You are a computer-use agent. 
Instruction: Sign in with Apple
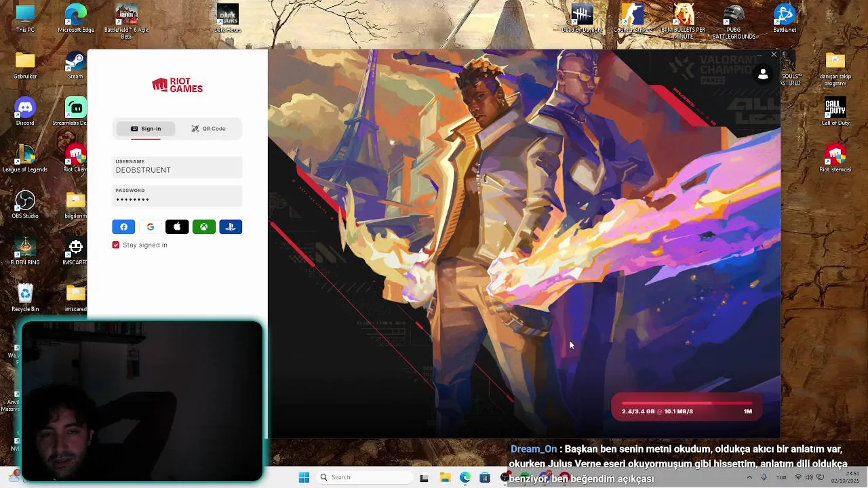point(177,227)
